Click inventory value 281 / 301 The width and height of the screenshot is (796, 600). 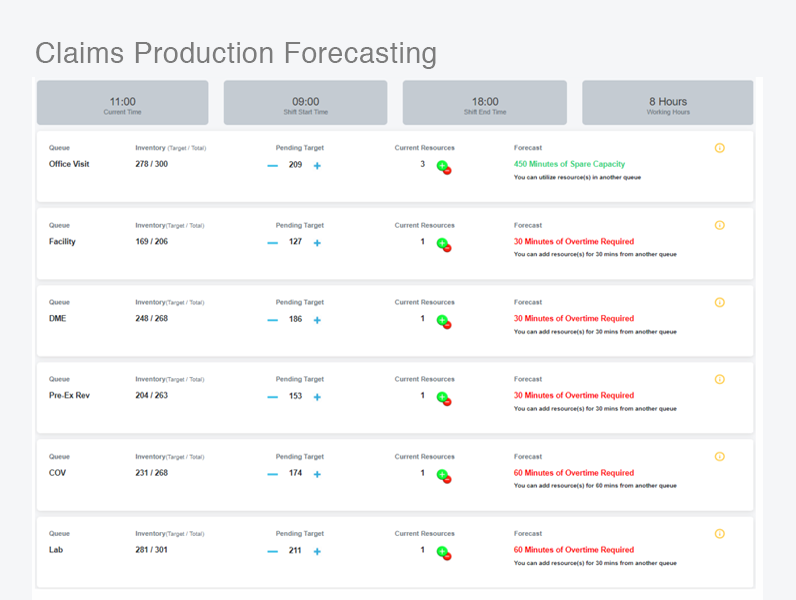[x=151, y=550]
